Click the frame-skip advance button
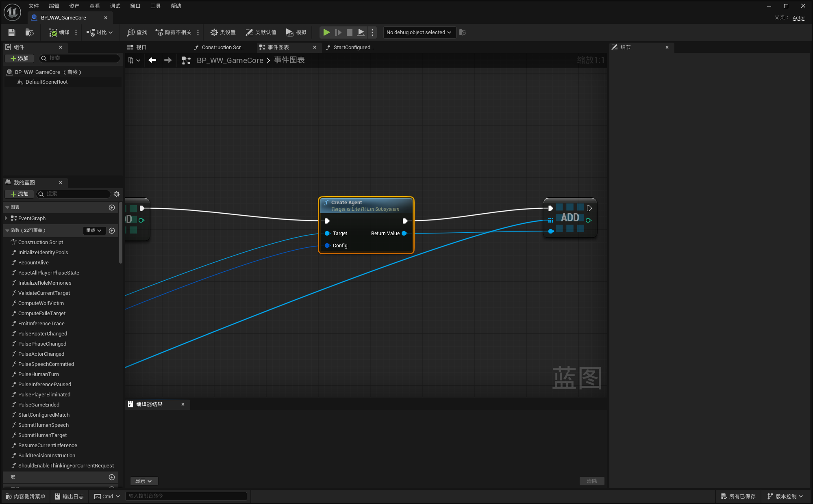The image size is (813, 504). tap(338, 32)
